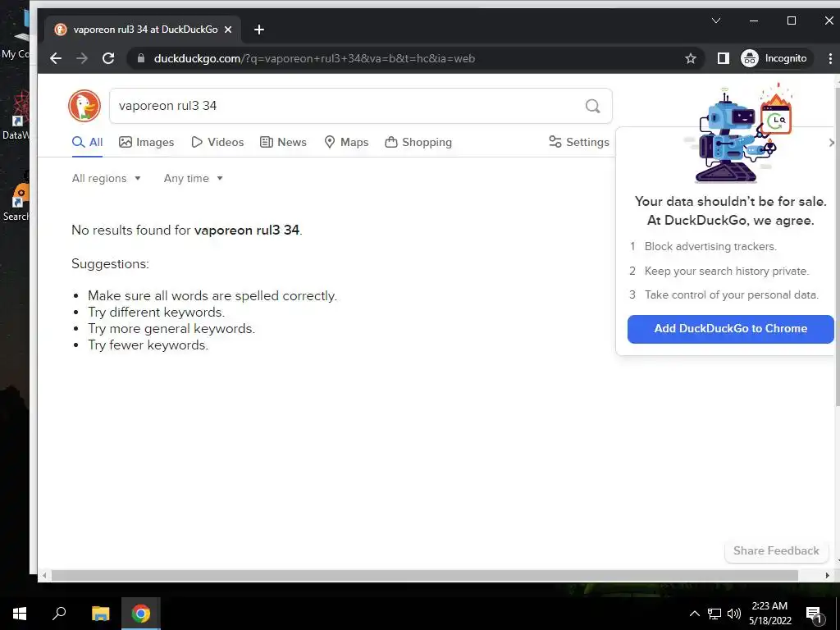Expand the All regions dropdown
Image resolution: width=840 pixels, height=630 pixels.
106,178
